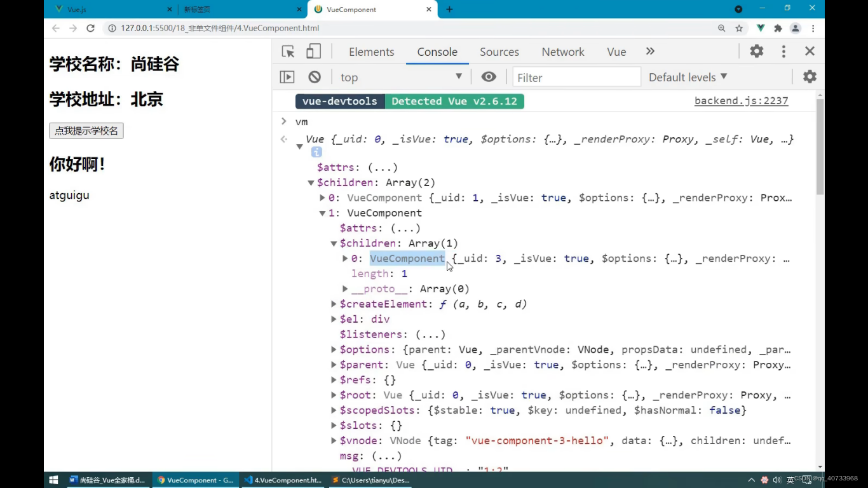868x488 pixels.
Task: Focus the console Filter field
Action: 576,78
